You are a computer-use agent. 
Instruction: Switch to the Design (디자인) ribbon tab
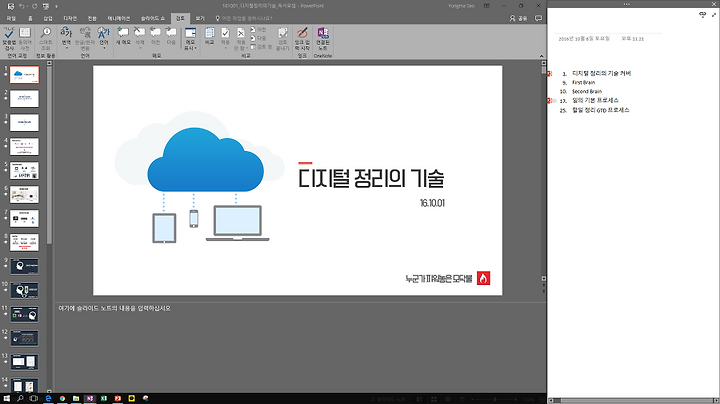70,18
